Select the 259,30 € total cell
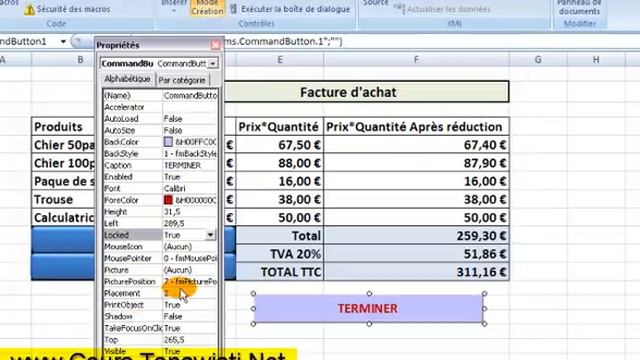The height and width of the screenshot is (360, 640). pos(416,236)
